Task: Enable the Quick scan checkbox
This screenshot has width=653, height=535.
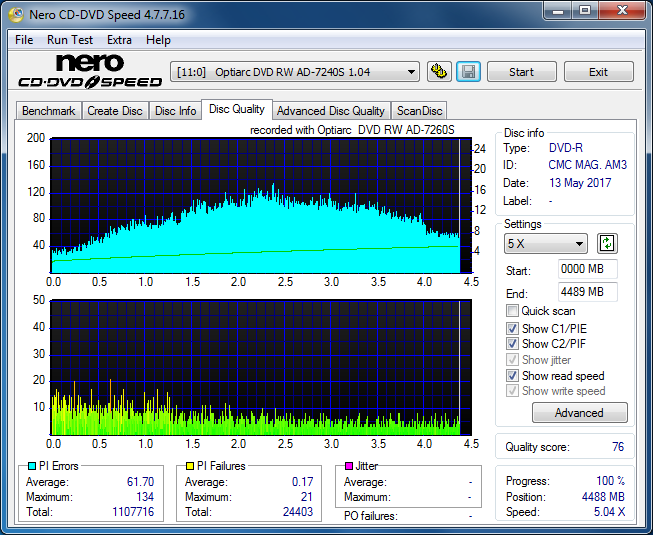Action: click(x=512, y=311)
